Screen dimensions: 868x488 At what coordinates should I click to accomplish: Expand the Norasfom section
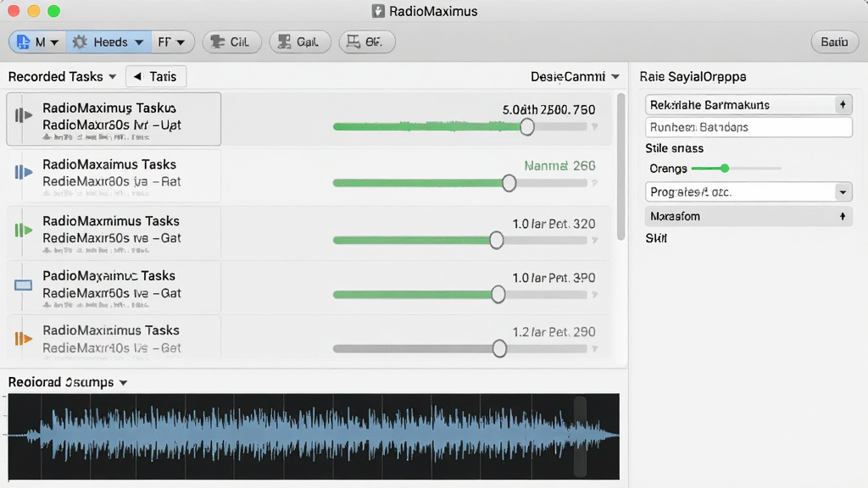pyautogui.click(x=748, y=216)
